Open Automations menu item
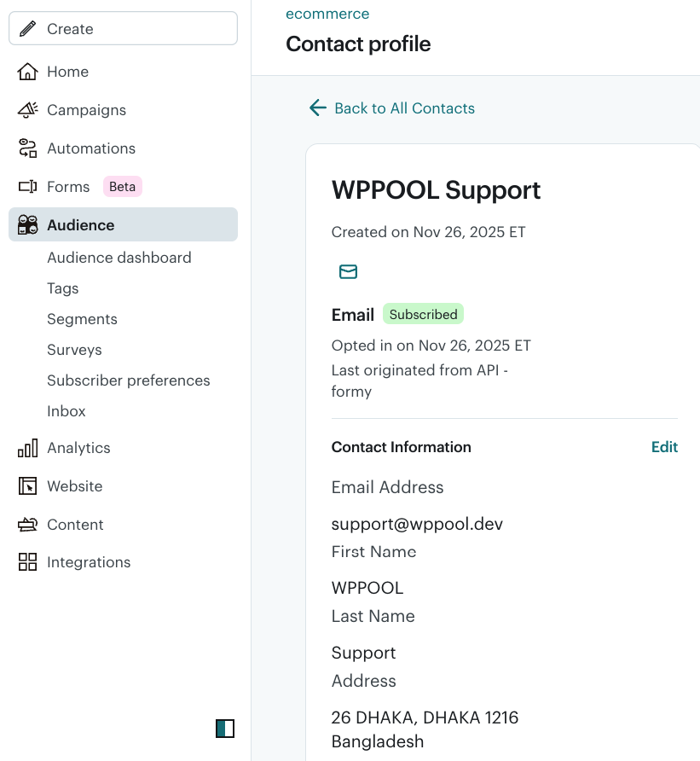Image resolution: width=700 pixels, height=761 pixels. (x=91, y=148)
